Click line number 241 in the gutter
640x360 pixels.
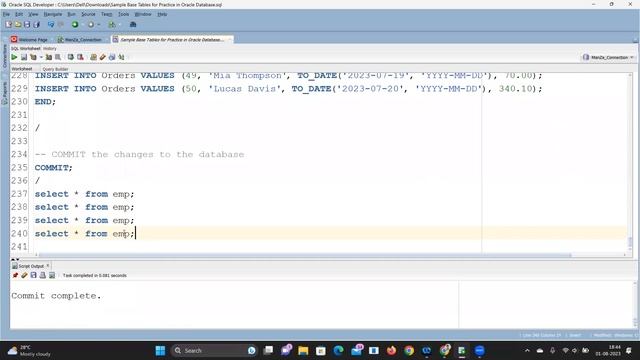coord(19,247)
